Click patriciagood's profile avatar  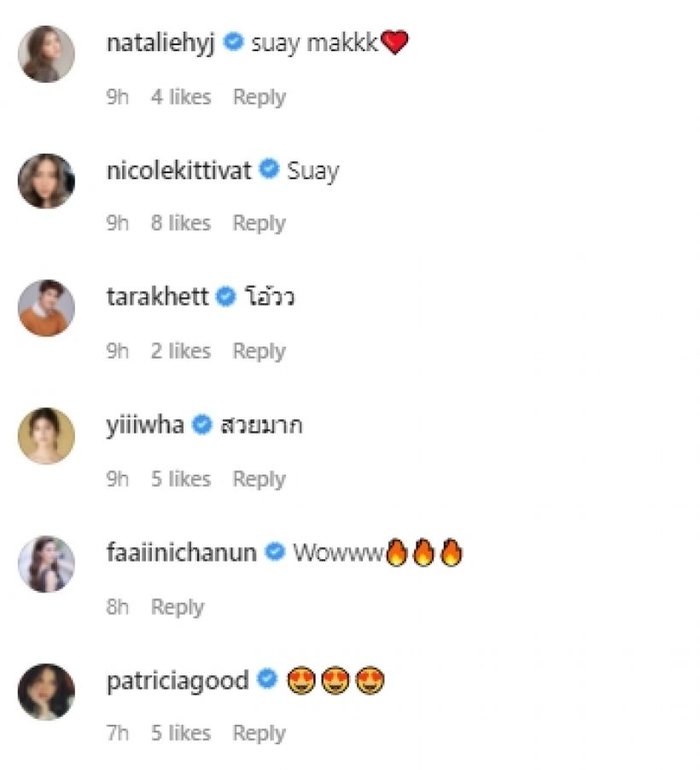coord(46,691)
